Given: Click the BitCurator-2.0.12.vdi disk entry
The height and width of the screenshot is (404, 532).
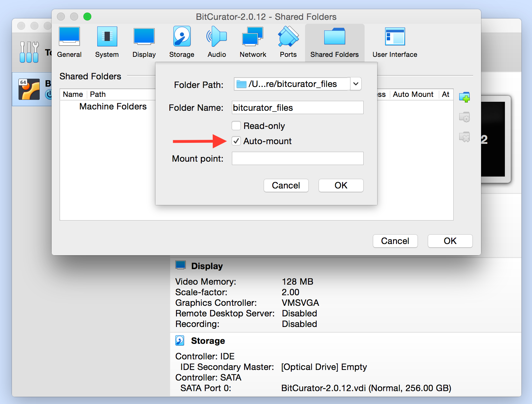Looking at the screenshot, I should click(x=366, y=388).
